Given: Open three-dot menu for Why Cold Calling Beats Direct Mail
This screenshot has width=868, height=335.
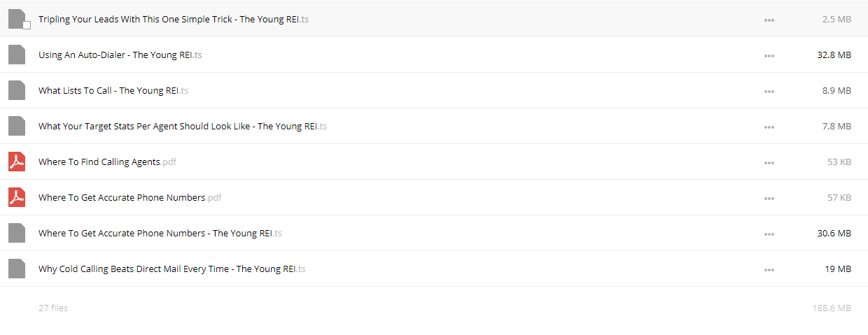Looking at the screenshot, I should coord(769,270).
